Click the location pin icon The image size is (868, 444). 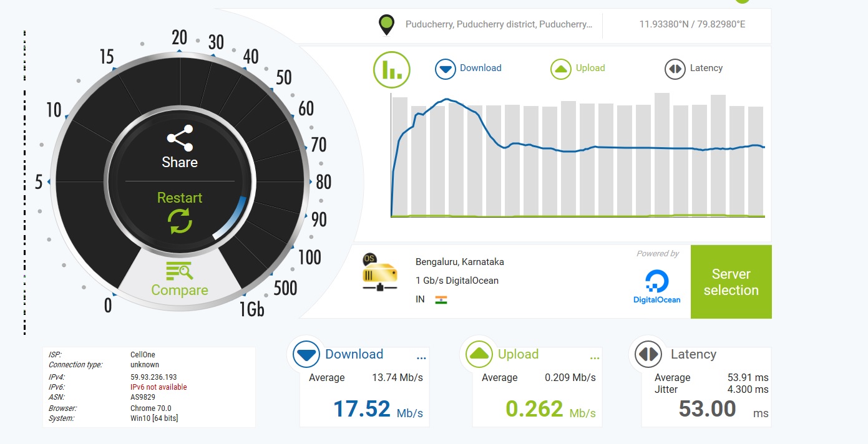(387, 25)
